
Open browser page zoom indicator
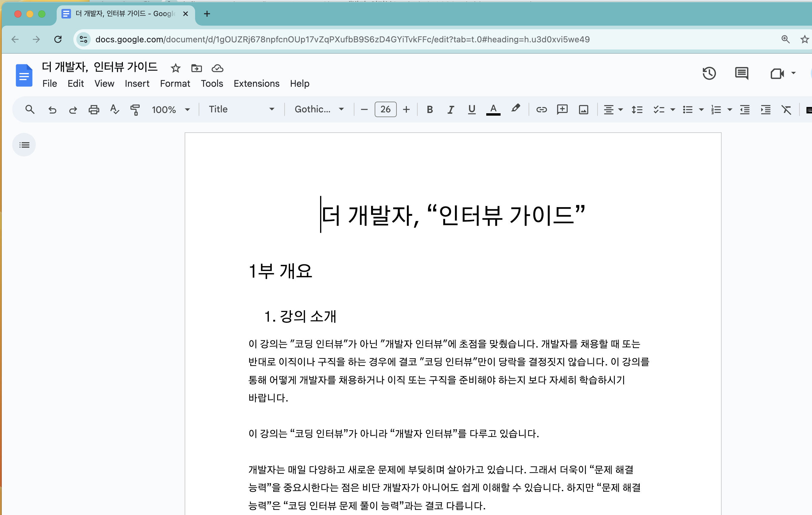[x=785, y=39]
